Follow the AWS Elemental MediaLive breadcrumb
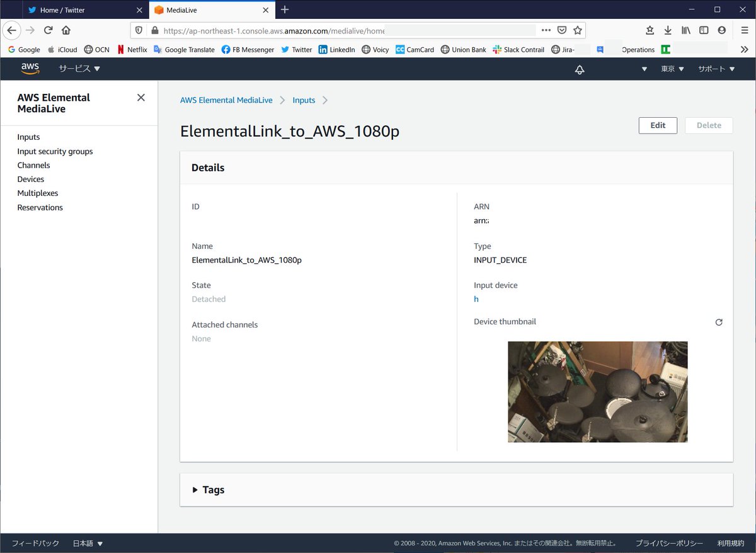 point(226,100)
